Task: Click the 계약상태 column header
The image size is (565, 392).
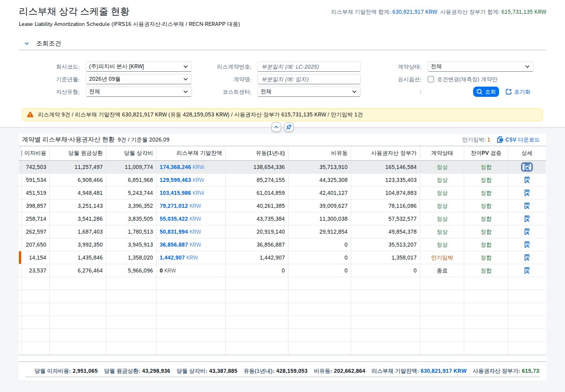Action: click(x=442, y=153)
